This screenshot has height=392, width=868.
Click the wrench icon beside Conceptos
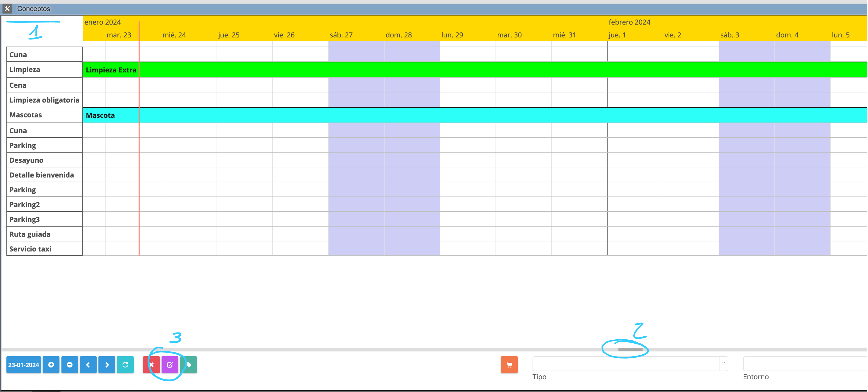7,8
